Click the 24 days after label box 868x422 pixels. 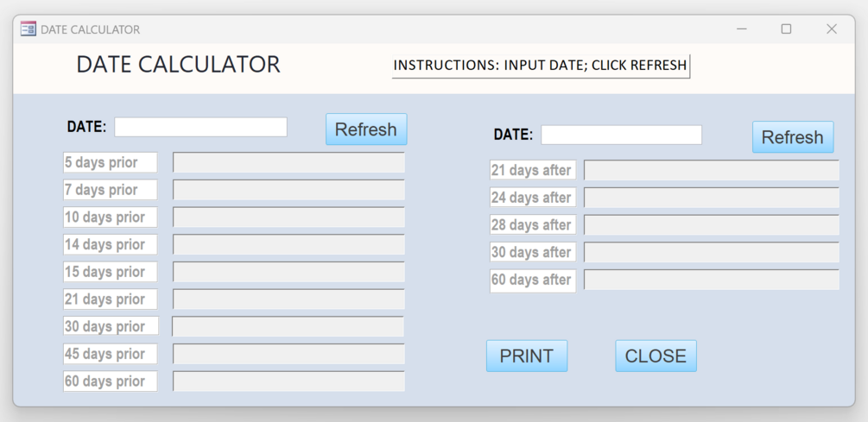coord(533,198)
